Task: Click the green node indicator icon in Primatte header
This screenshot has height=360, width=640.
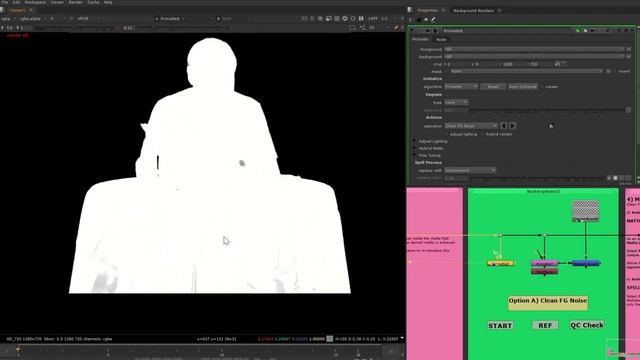Action: (577, 31)
